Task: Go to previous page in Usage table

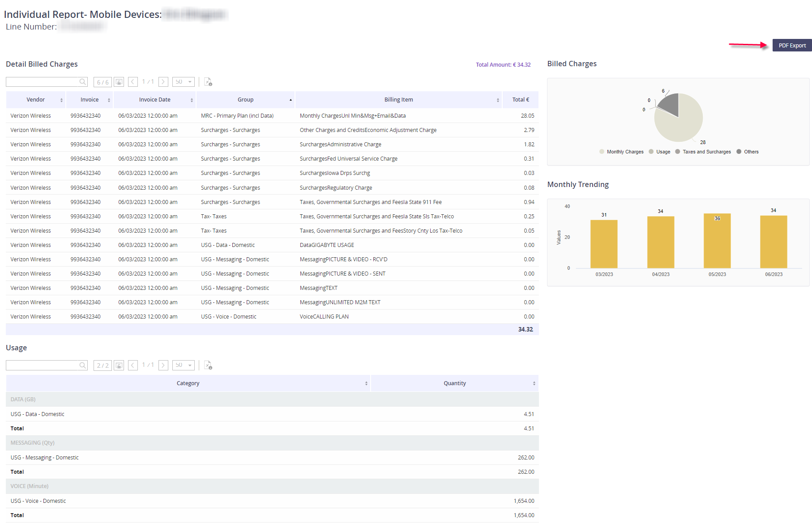Action: [x=133, y=365]
